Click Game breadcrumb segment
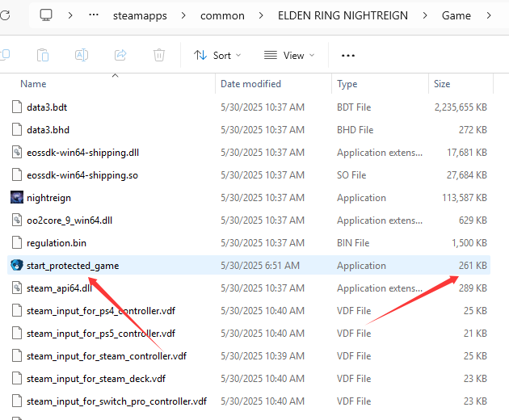 [x=456, y=15]
